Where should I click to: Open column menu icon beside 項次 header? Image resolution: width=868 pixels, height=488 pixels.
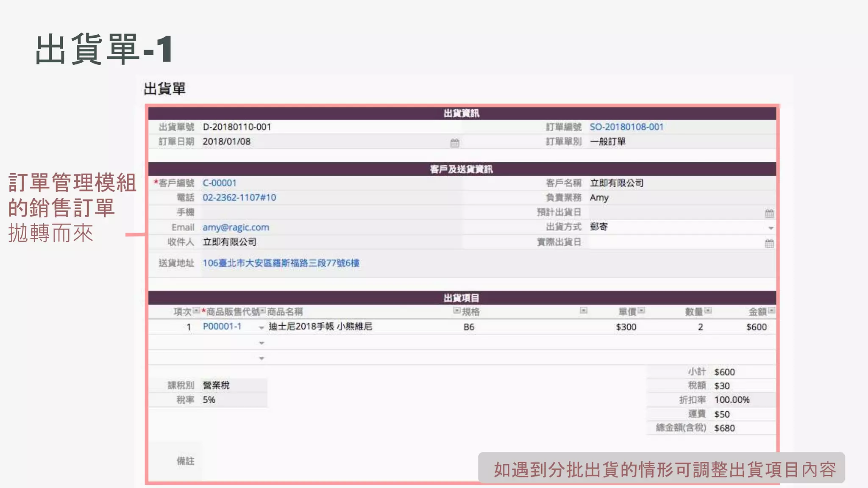click(x=196, y=311)
